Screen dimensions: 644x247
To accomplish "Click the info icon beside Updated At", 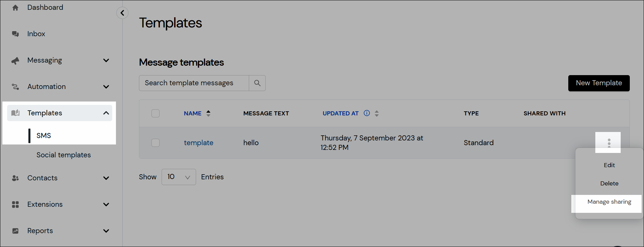I will [x=367, y=113].
